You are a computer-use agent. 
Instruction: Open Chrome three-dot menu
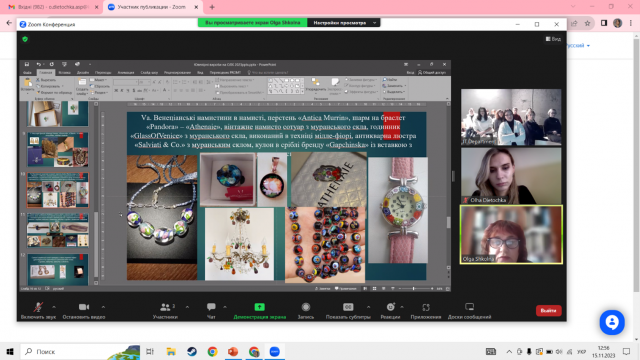(x=631, y=23)
